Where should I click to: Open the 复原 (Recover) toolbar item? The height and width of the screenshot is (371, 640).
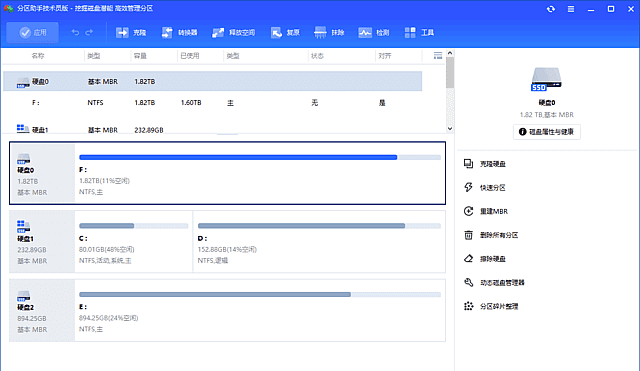tap(285, 33)
